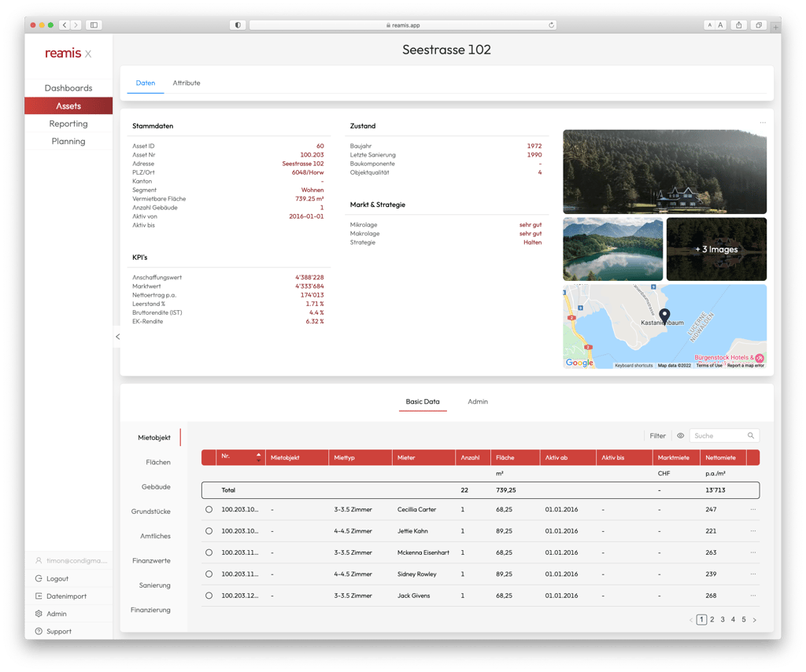
Task: Open the three-dot menu above the photos
Action: pyautogui.click(x=763, y=122)
